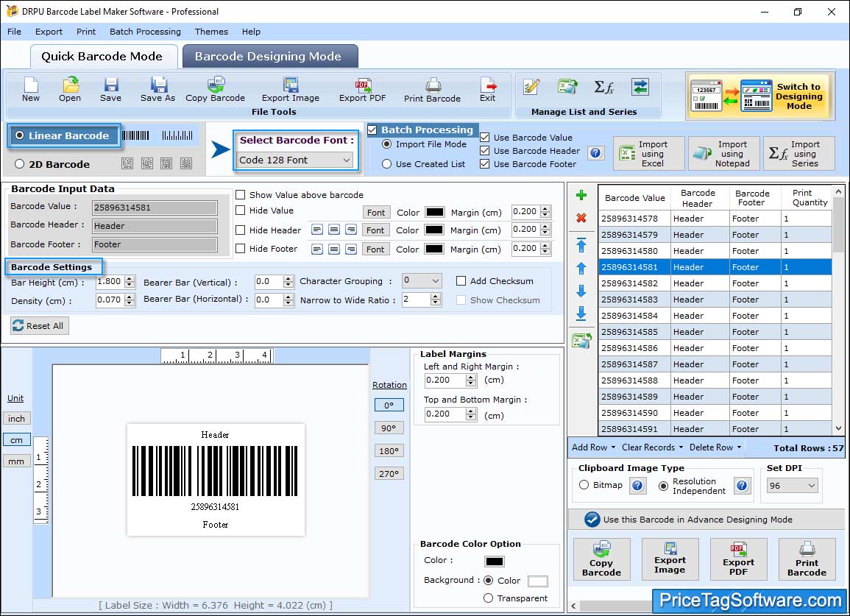This screenshot has width=850, height=616.
Task: Open the Select Barcode Font dropdown
Action: pos(295,160)
